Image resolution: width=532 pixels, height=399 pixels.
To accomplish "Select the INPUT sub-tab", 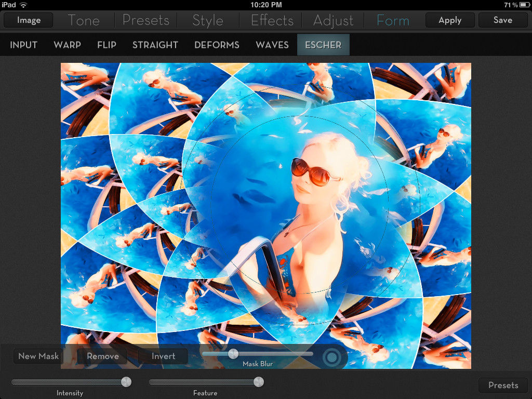I will [23, 45].
